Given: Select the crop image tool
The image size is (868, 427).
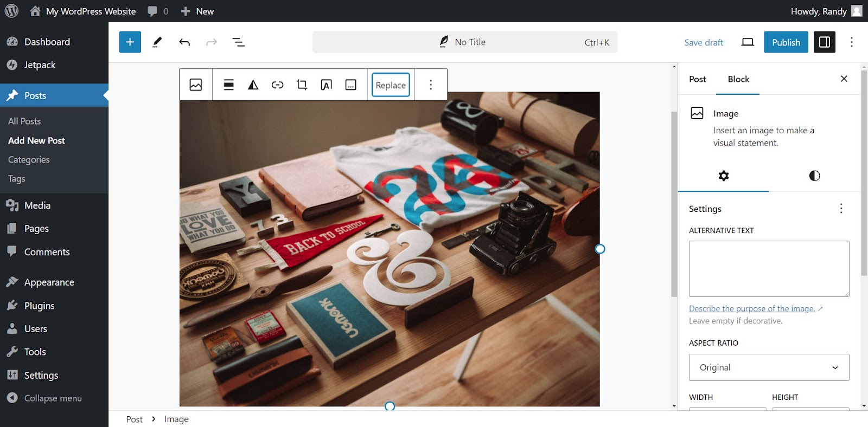Looking at the screenshot, I should [302, 85].
